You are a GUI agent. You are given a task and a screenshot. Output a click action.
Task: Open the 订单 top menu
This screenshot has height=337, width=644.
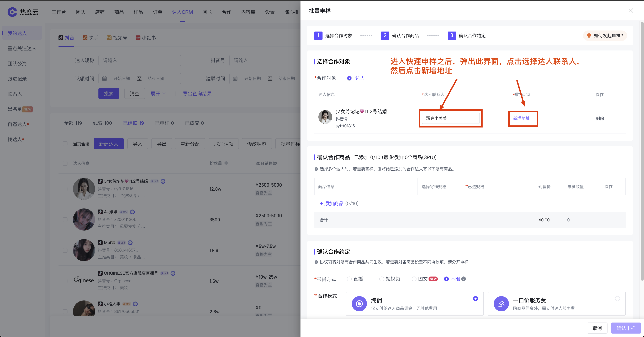pyautogui.click(x=157, y=12)
